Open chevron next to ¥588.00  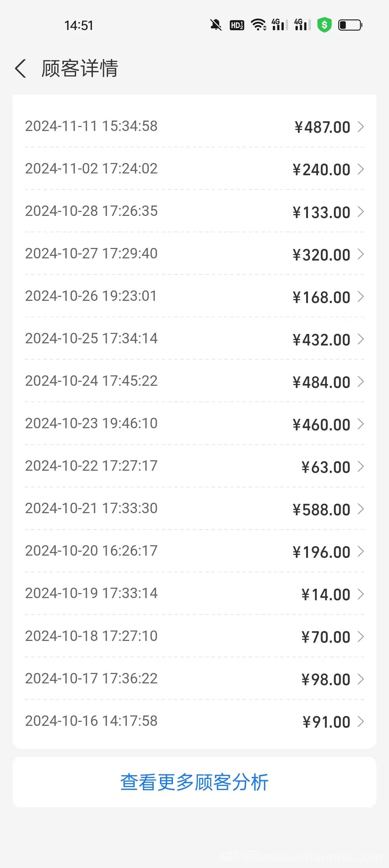361,509
